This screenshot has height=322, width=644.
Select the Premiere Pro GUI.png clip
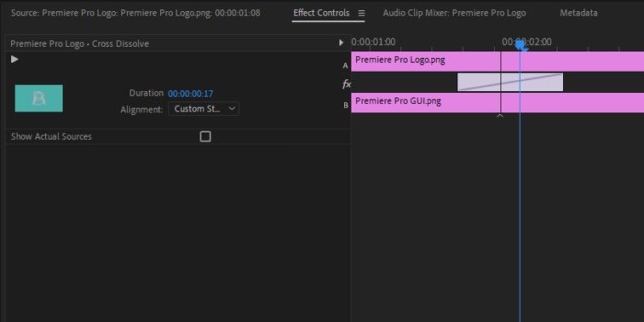(497, 103)
